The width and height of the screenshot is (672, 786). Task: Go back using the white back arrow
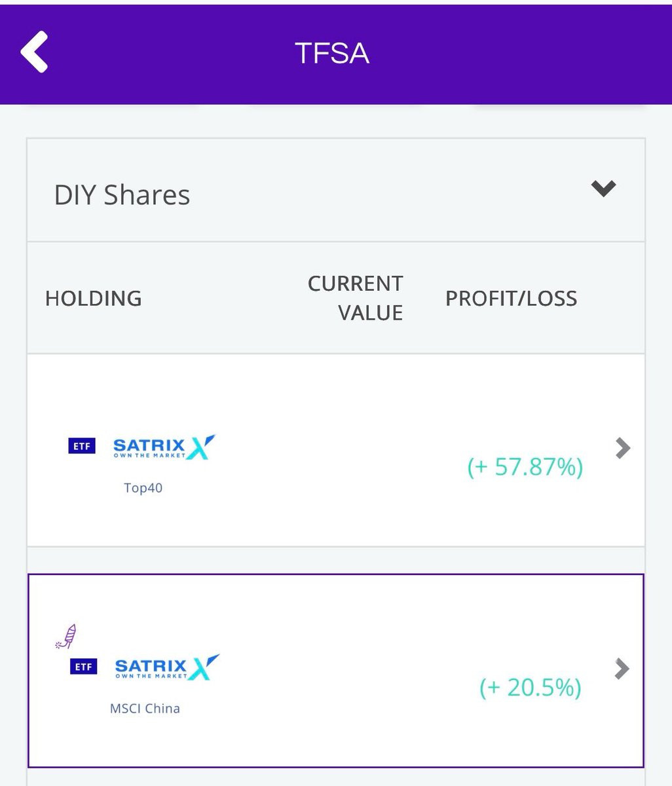coord(34,51)
